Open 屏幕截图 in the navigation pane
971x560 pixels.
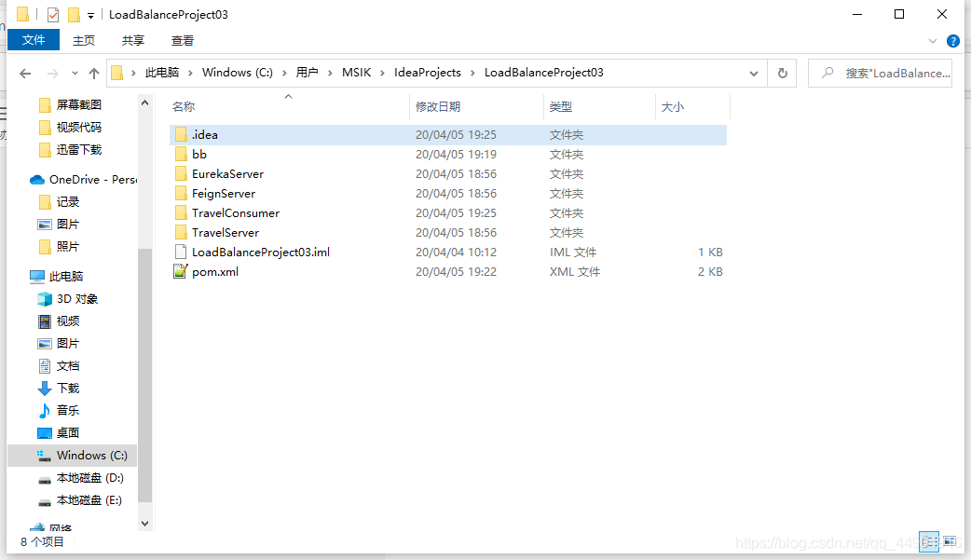[x=78, y=104]
